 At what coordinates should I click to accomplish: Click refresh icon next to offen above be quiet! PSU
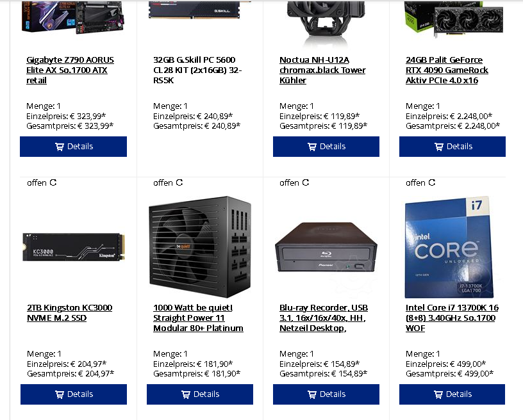pyautogui.click(x=179, y=182)
